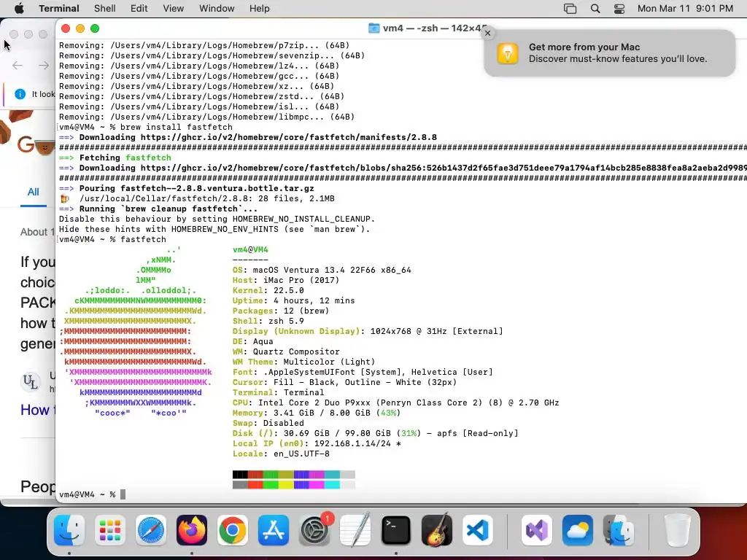747x560 pixels.
Task: Click the 'Host: iMac Pro (2017)' line
Action: pyautogui.click(x=286, y=280)
